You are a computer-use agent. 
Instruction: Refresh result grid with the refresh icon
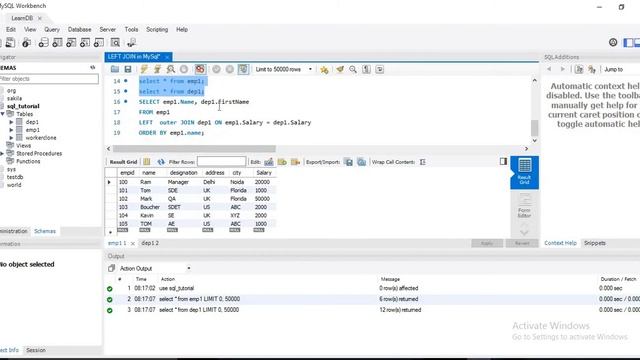[x=161, y=162]
